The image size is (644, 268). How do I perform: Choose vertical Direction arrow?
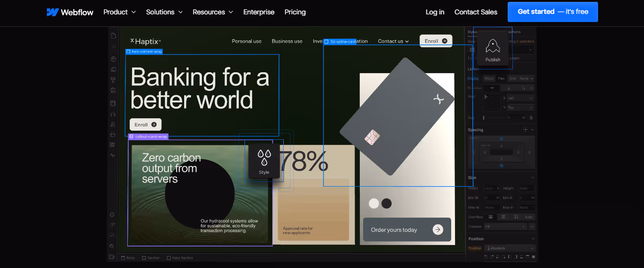coord(509,88)
